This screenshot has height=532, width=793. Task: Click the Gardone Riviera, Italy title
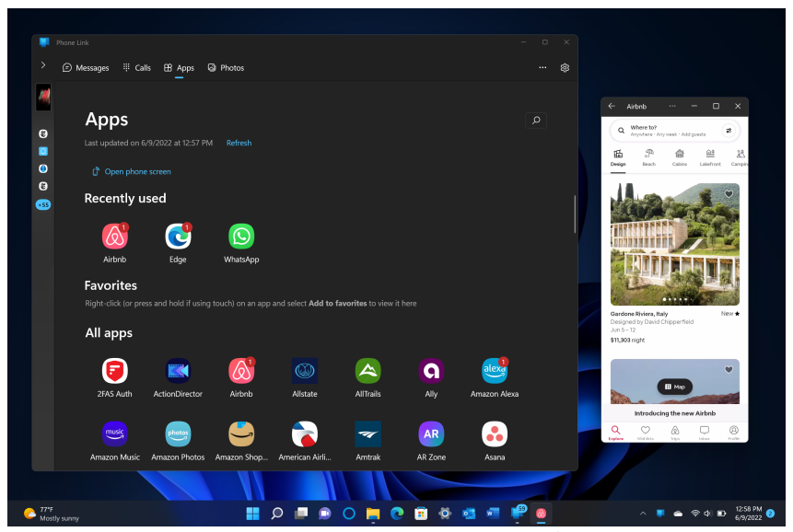[639, 314]
